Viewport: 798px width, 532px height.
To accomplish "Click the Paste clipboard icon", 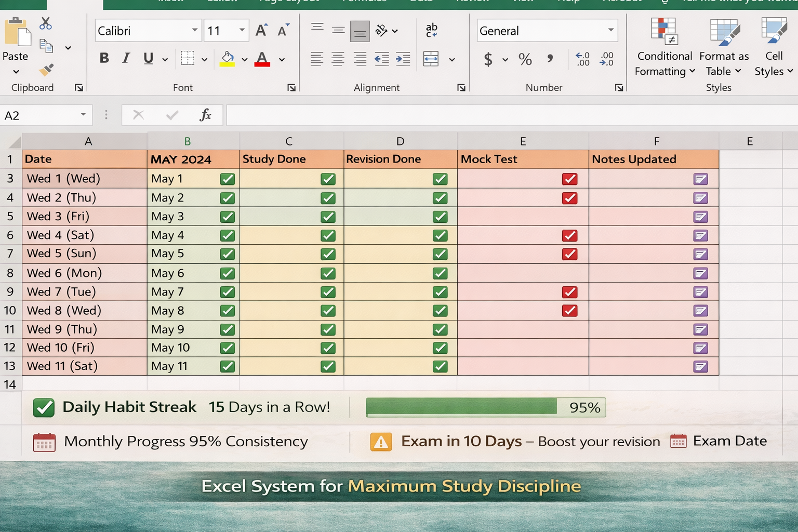I will tap(17, 32).
